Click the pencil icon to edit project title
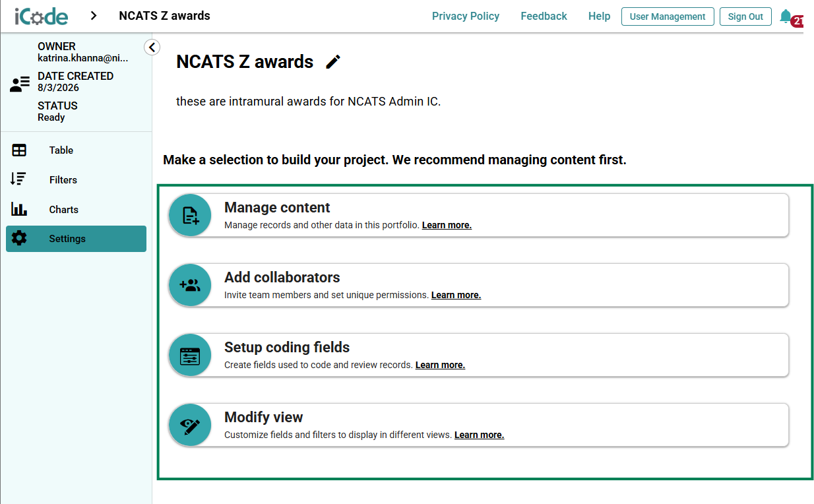The width and height of the screenshot is (814, 504). [333, 62]
